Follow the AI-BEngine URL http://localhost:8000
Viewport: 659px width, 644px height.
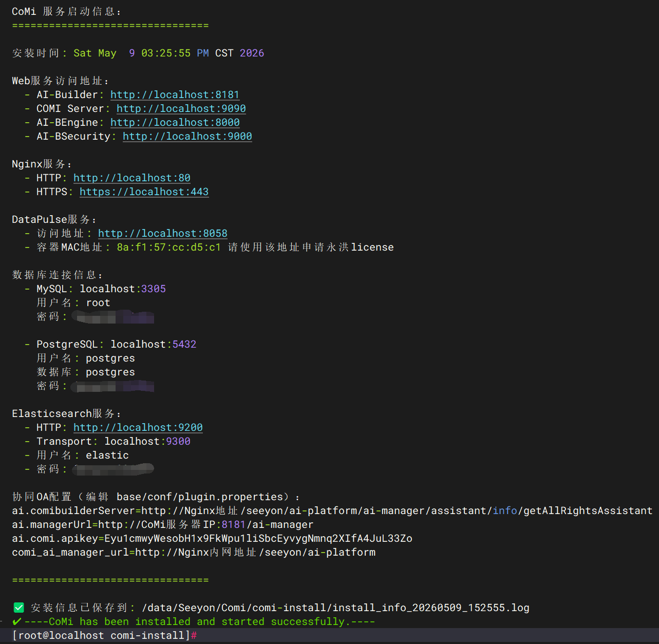click(x=175, y=122)
